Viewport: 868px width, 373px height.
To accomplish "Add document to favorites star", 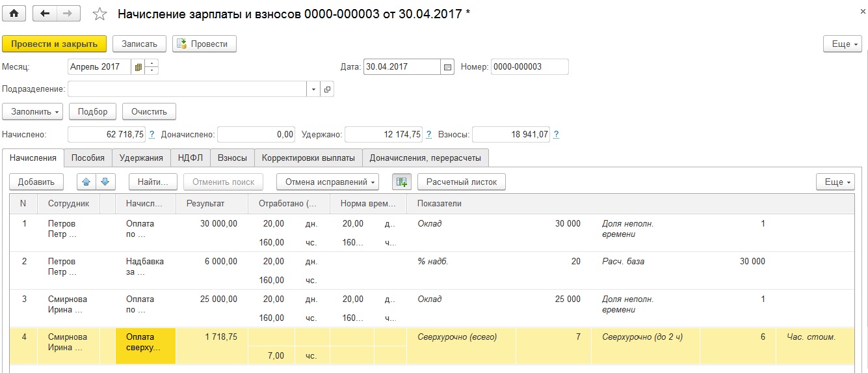I will pos(99,14).
